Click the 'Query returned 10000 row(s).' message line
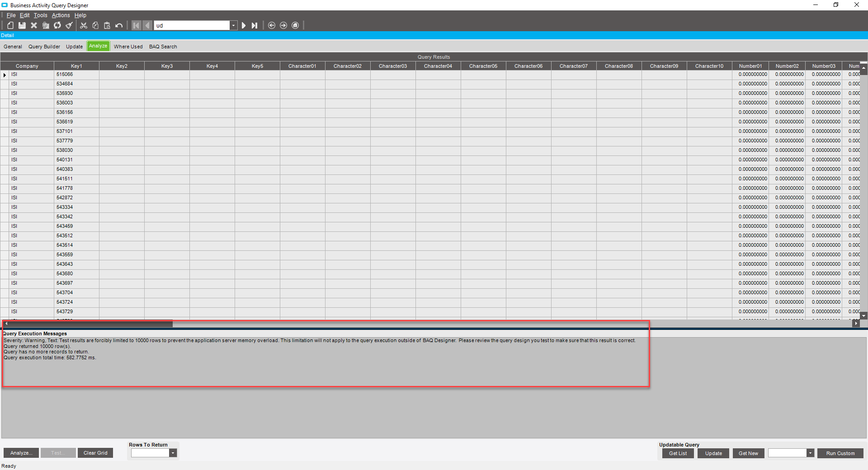Image resolution: width=868 pixels, height=470 pixels. (x=37, y=346)
